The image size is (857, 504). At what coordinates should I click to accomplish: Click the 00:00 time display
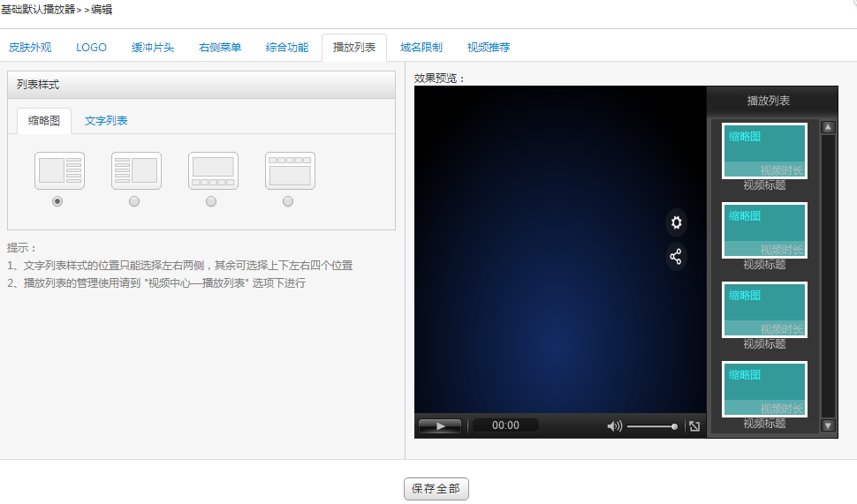point(505,425)
